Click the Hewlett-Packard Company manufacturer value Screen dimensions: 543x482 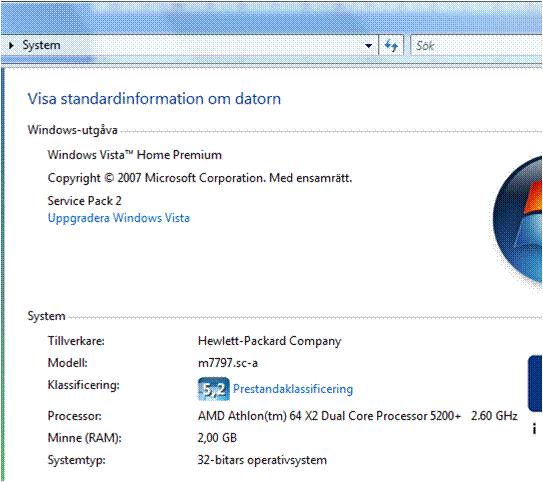[x=269, y=341]
